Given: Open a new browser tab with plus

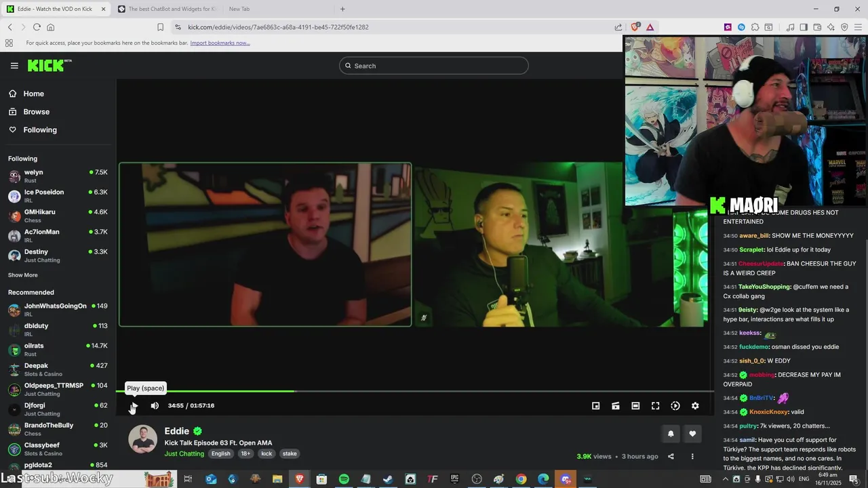Looking at the screenshot, I should (342, 9).
